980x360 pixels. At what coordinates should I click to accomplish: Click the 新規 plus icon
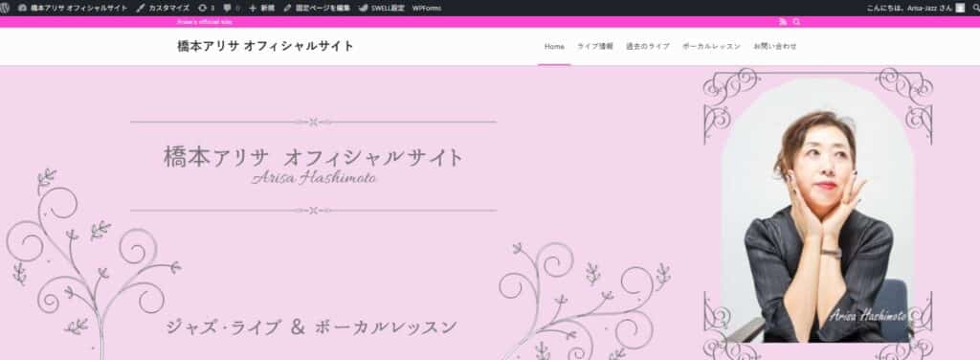(x=253, y=8)
